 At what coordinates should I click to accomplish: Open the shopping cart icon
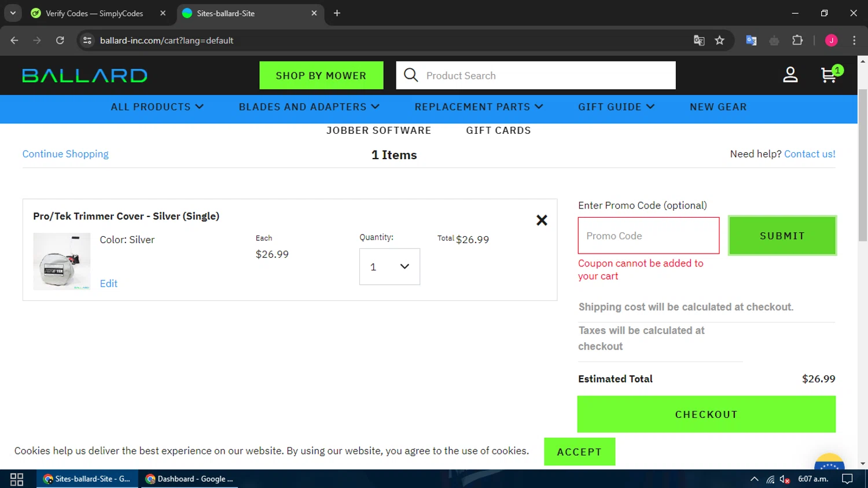[x=831, y=75]
